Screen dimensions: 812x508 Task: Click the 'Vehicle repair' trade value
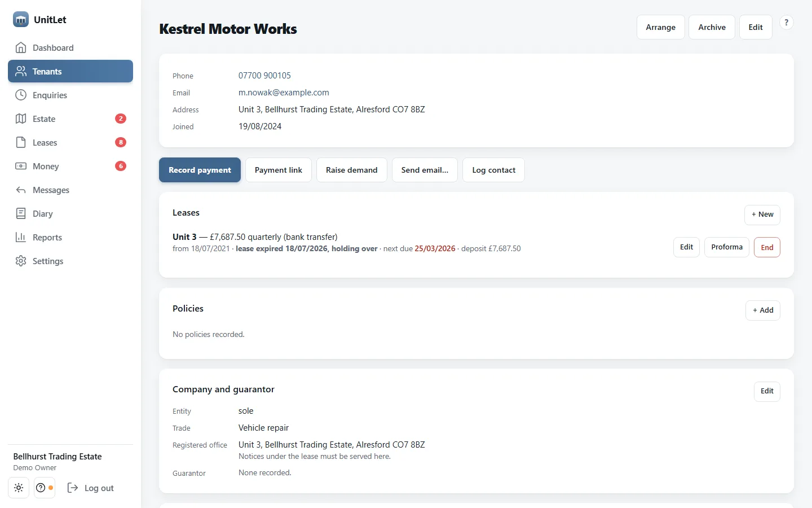[263, 428]
